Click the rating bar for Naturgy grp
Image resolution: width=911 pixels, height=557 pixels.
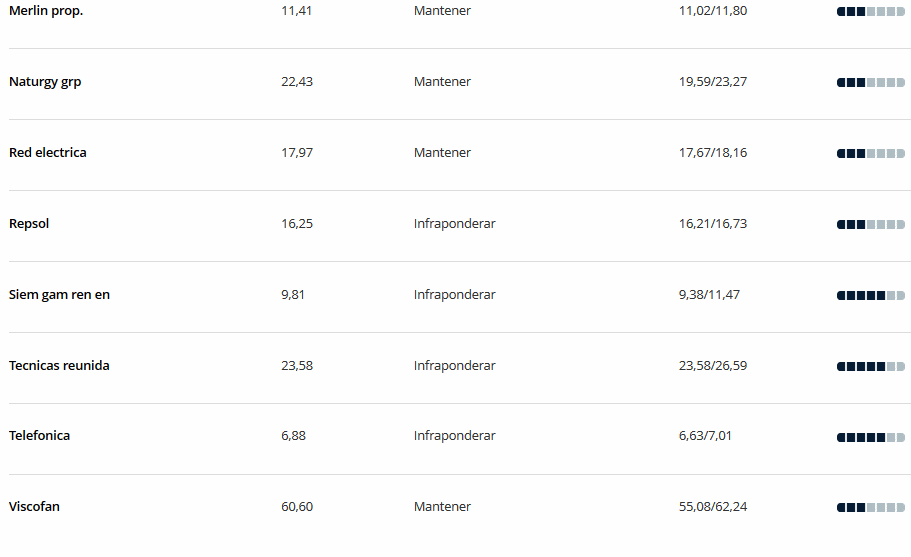(870, 82)
